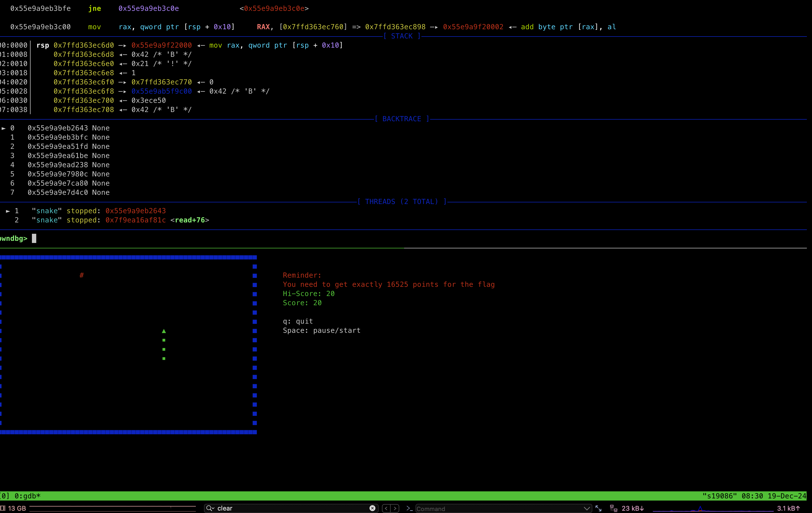
Task: Click the expand arrows icon beside the Command field
Action: click(599, 508)
